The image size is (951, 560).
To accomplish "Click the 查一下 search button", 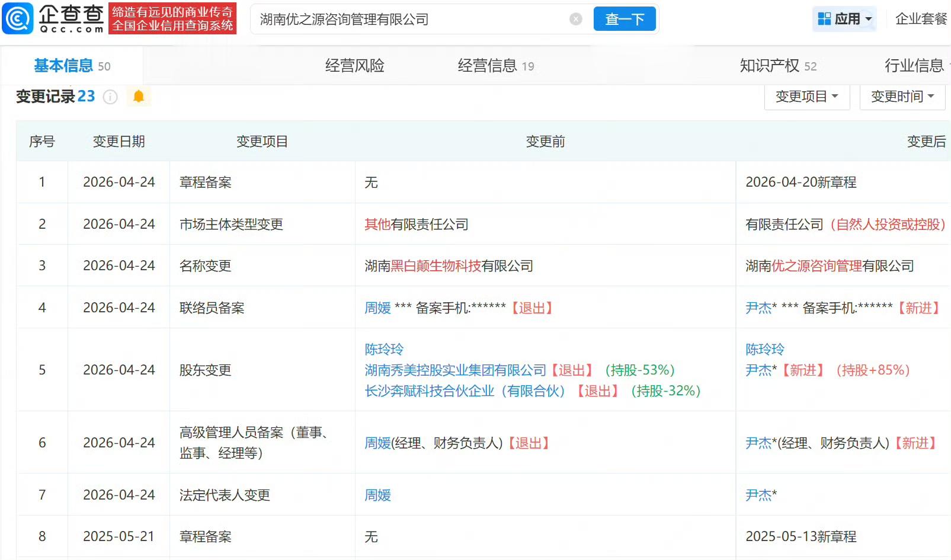I will 625,19.
